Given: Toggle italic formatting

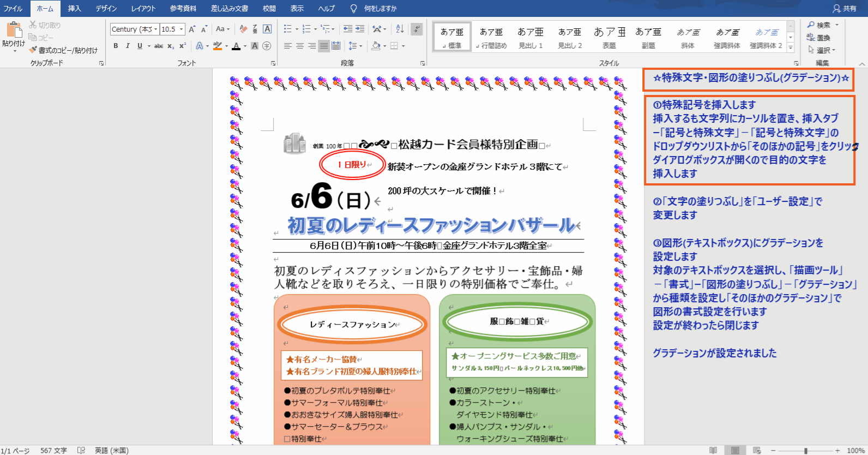Looking at the screenshot, I should point(128,46).
